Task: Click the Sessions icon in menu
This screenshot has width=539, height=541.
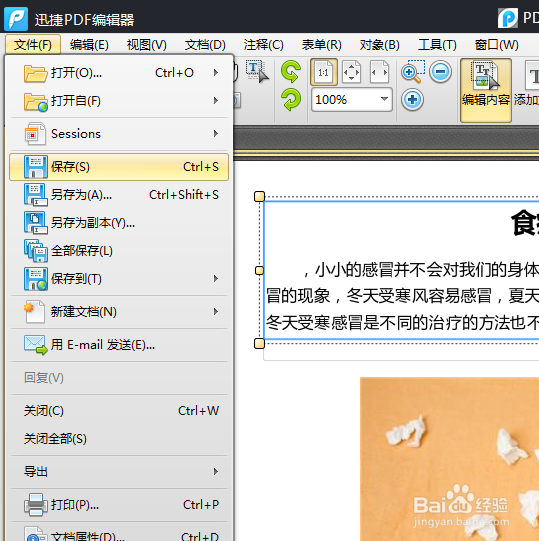Action: [x=35, y=134]
